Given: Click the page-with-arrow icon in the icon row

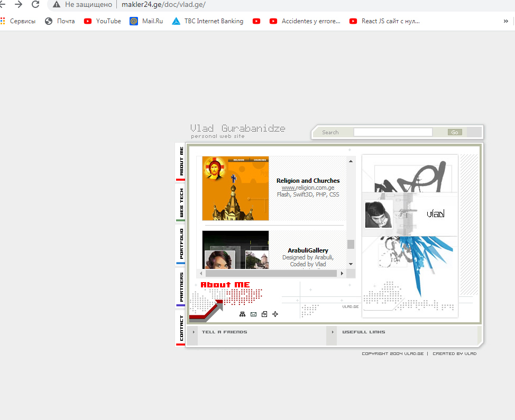Looking at the screenshot, I should pyautogui.click(x=264, y=314).
